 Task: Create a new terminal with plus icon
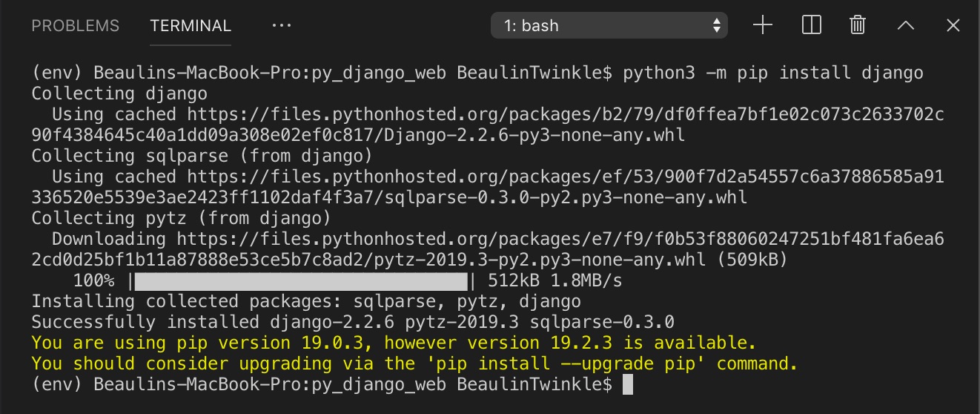[x=763, y=25]
